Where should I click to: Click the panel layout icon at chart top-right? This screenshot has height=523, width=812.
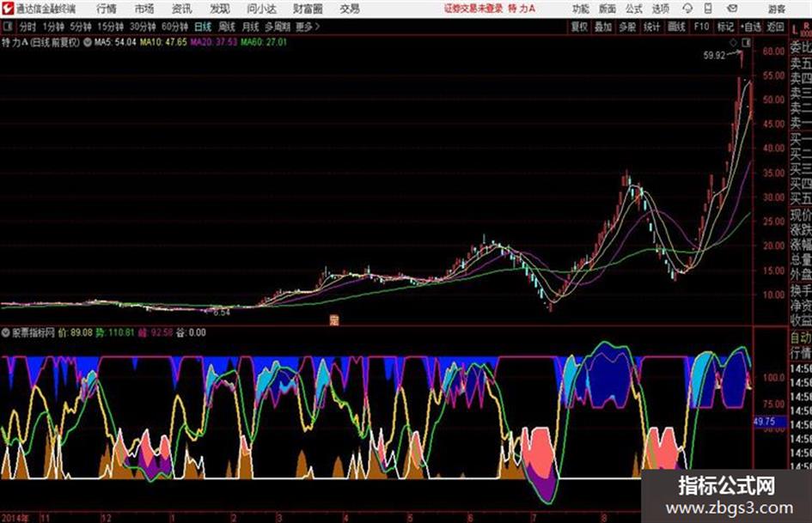tap(746, 43)
